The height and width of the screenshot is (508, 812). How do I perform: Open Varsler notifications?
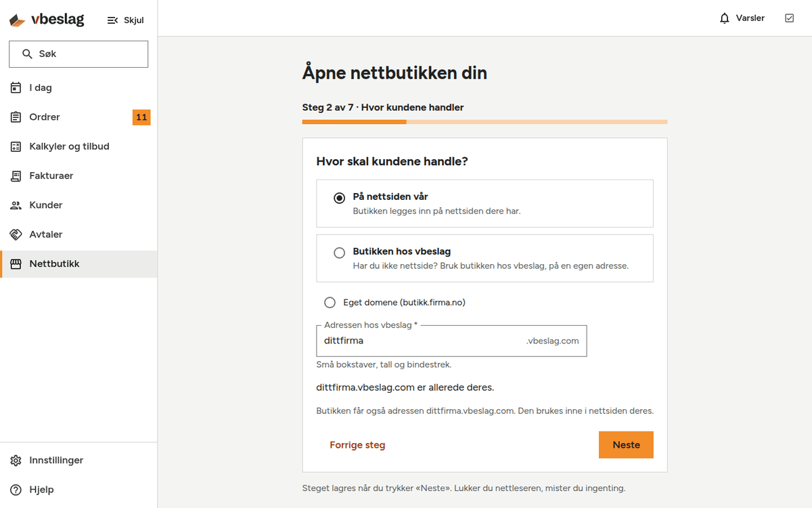[x=742, y=18]
